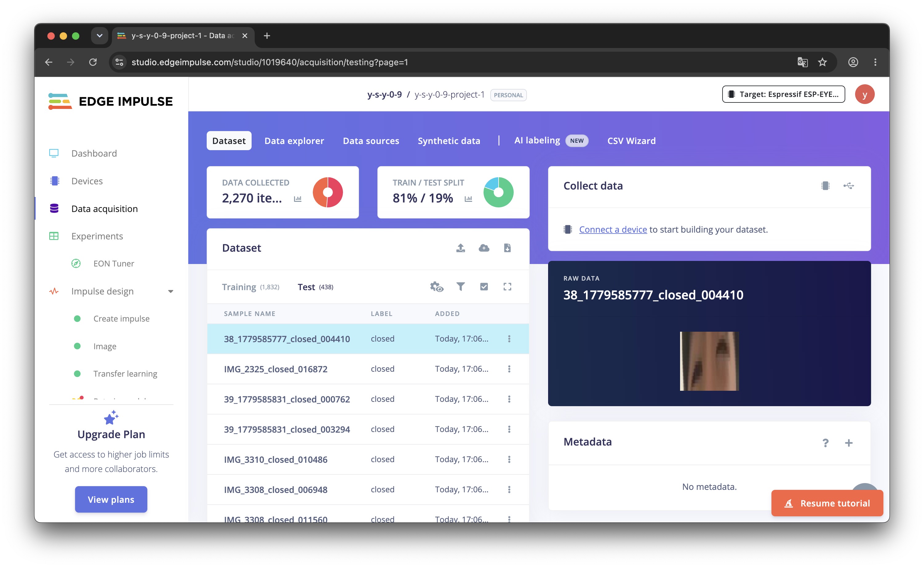The width and height of the screenshot is (924, 568).
Task: Click the Connect a device link
Action: click(613, 230)
